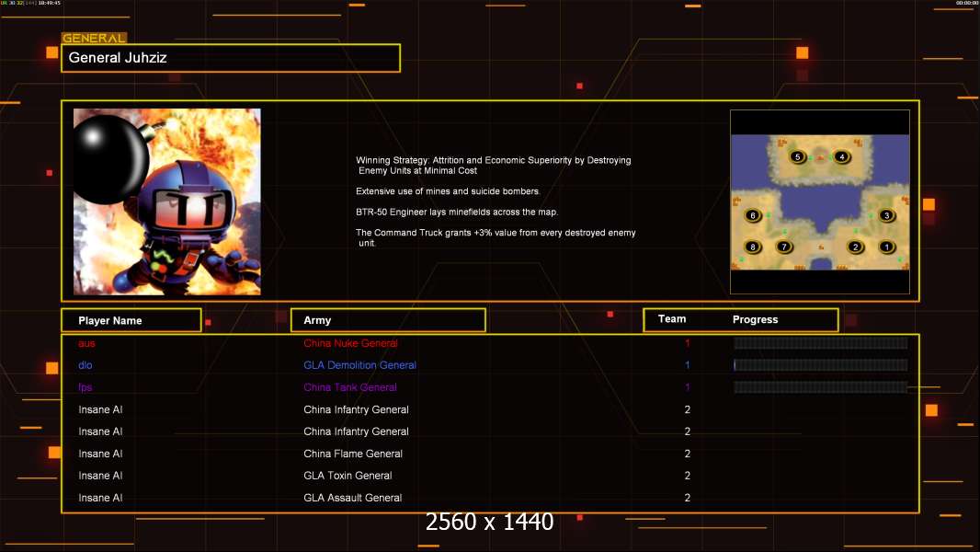The image size is (980, 552).
Task: Click China Flame General army entry
Action: [353, 454]
